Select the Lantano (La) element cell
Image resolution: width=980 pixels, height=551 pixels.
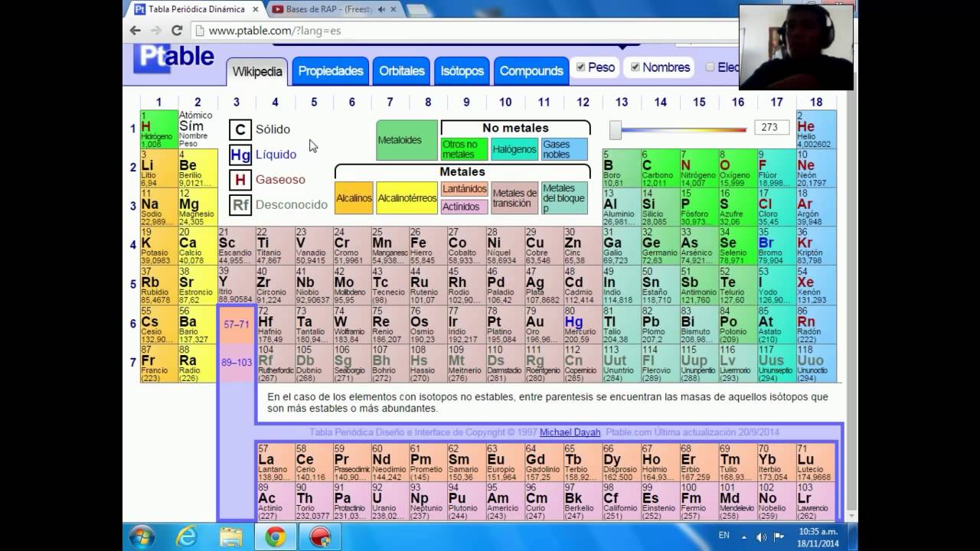click(275, 462)
